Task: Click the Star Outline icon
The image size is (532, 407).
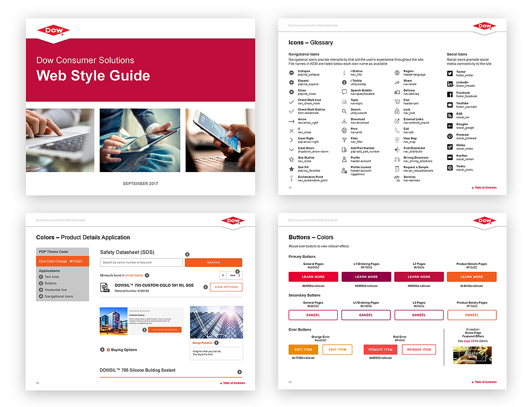Action: pyautogui.click(x=292, y=160)
